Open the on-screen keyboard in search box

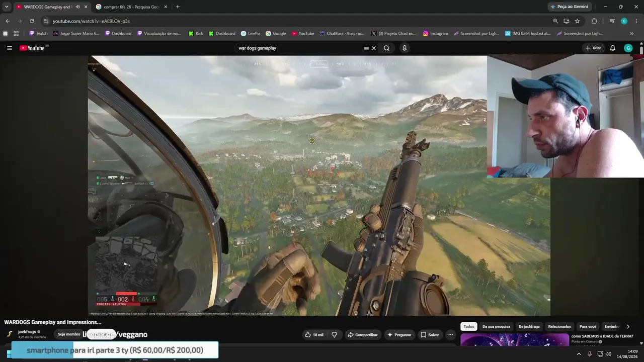click(366, 48)
